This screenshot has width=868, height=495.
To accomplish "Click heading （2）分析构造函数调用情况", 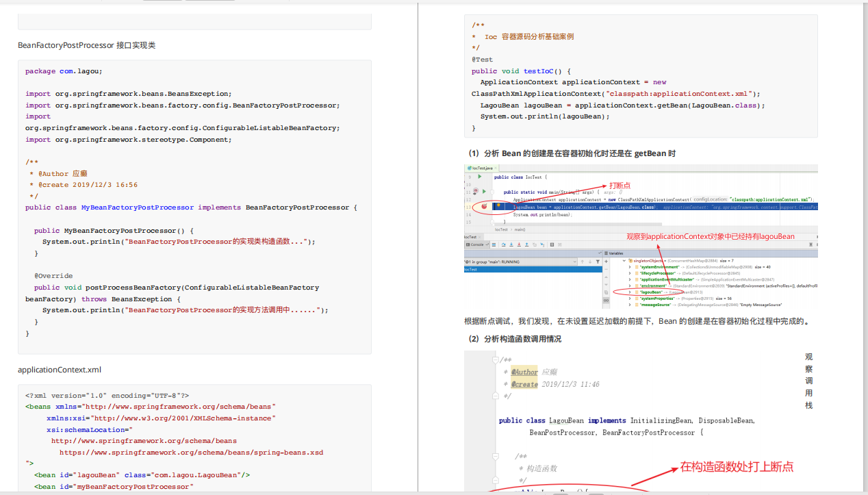I will point(513,339).
